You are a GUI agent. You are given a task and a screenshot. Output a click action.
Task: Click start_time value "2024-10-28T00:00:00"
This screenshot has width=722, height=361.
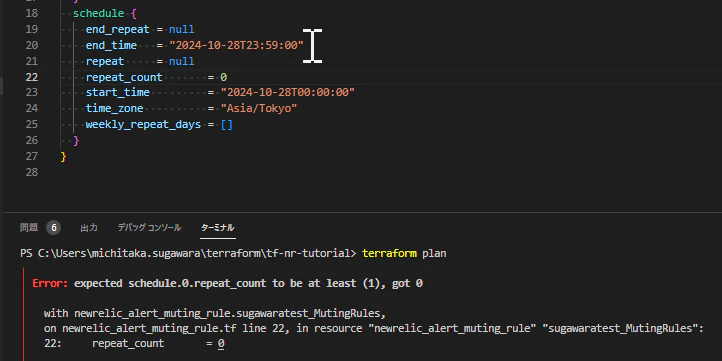288,93
